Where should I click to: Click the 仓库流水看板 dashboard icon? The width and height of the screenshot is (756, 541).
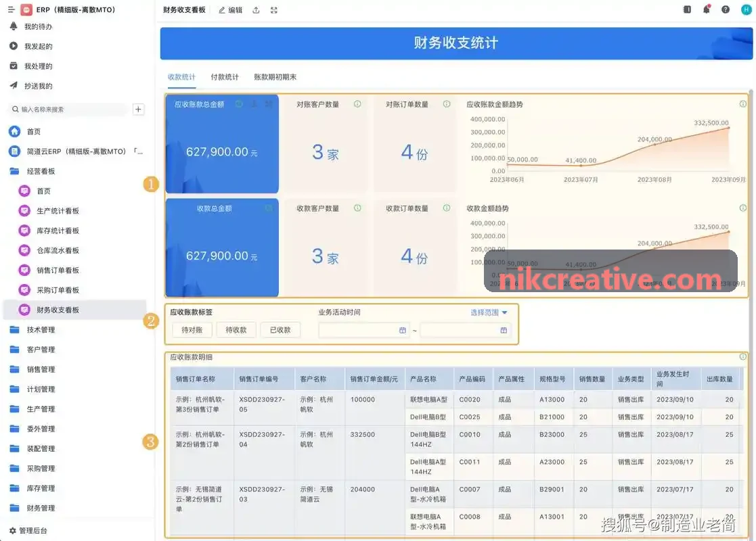[24, 250]
